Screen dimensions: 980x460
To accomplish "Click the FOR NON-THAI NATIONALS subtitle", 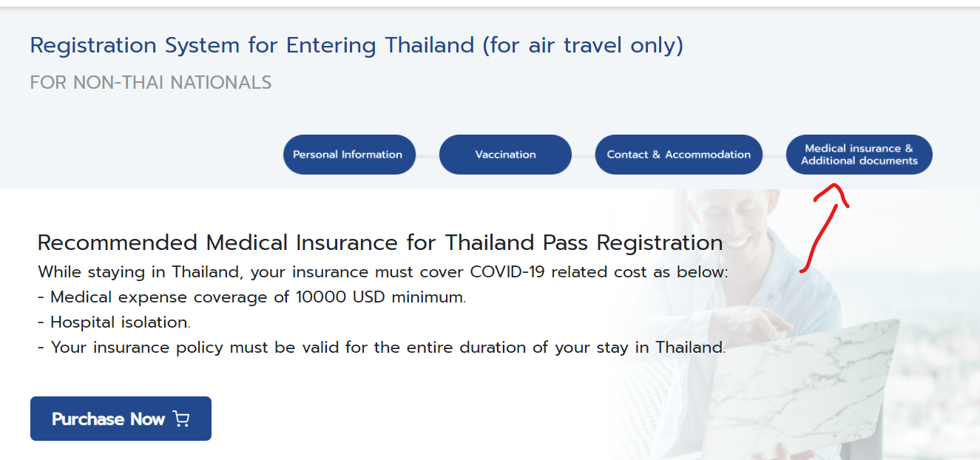I will (x=151, y=82).
